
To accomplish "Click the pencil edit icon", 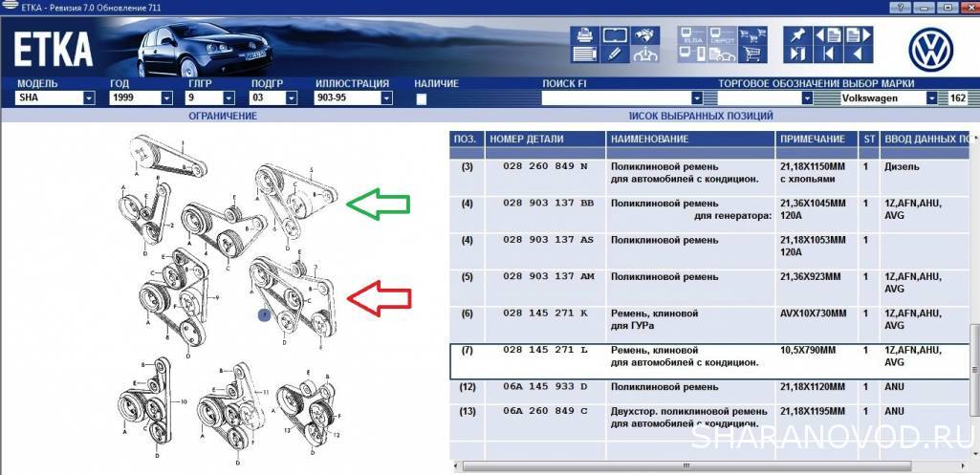I will 614,54.
